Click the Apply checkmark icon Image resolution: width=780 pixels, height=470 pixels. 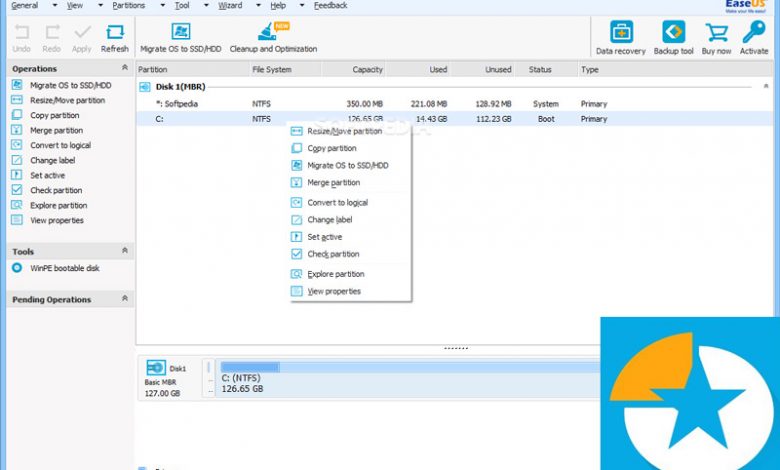point(82,33)
